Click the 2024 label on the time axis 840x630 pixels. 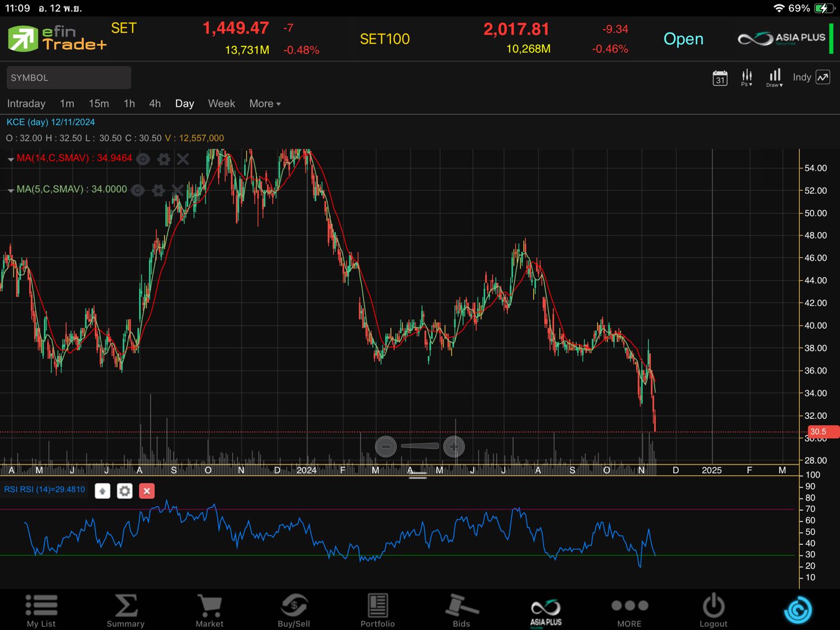(307, 470)
